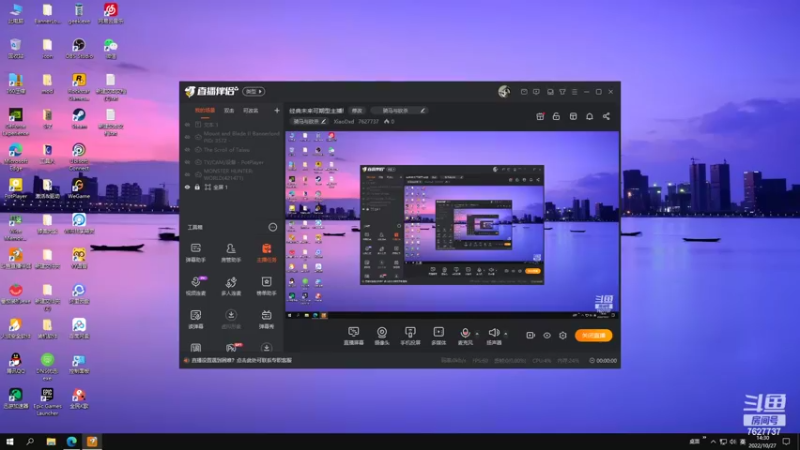Open the mode pill next to 直播伴侣 logo
This screenshot has width=800, height=450.
pos(254,91)
